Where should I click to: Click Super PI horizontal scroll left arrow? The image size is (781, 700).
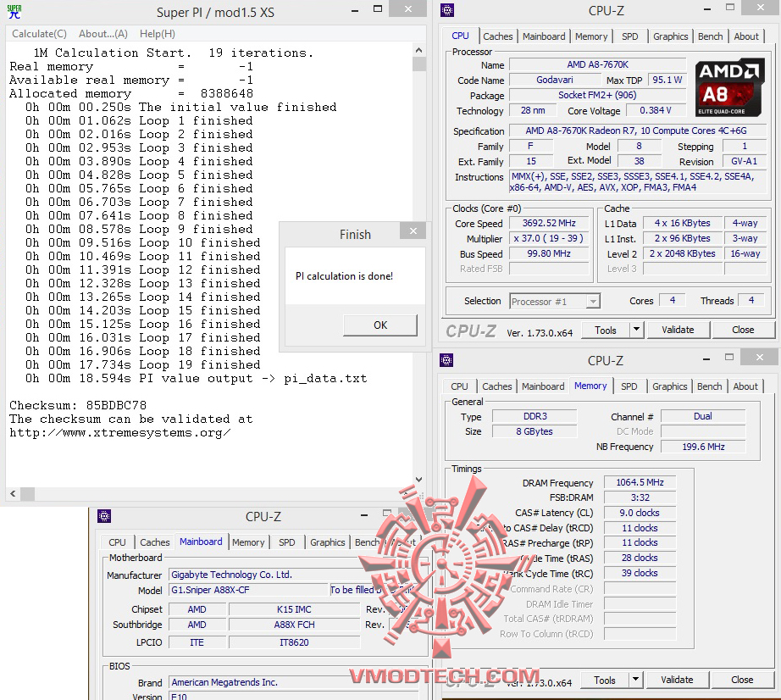[13, 494]
